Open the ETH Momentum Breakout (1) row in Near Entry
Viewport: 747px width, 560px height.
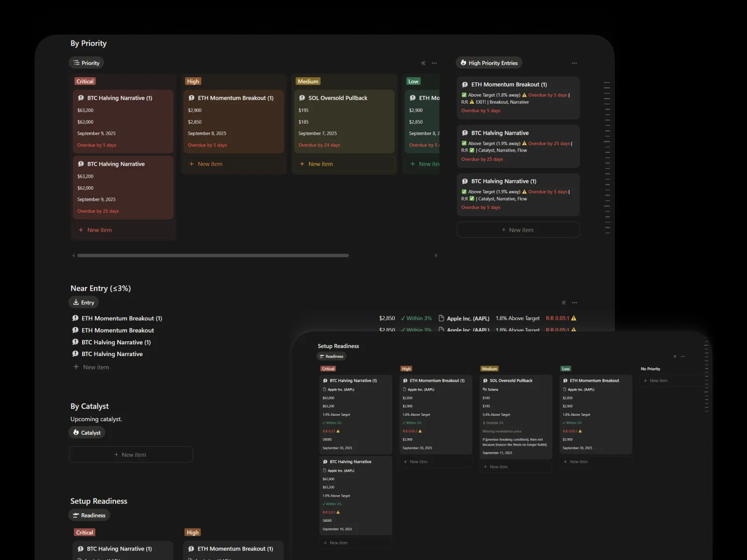click(121, 318)
